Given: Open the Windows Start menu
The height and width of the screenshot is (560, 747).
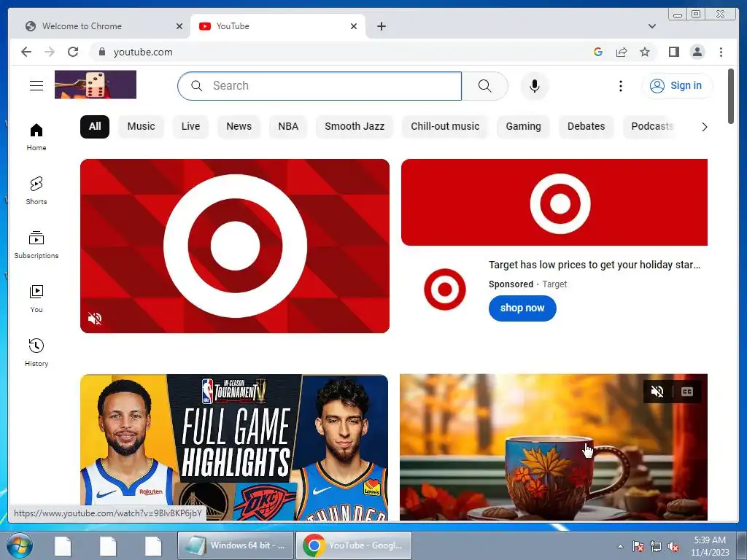Looking at the screenshot, I should pyautogui.click(x=19, y=545).
